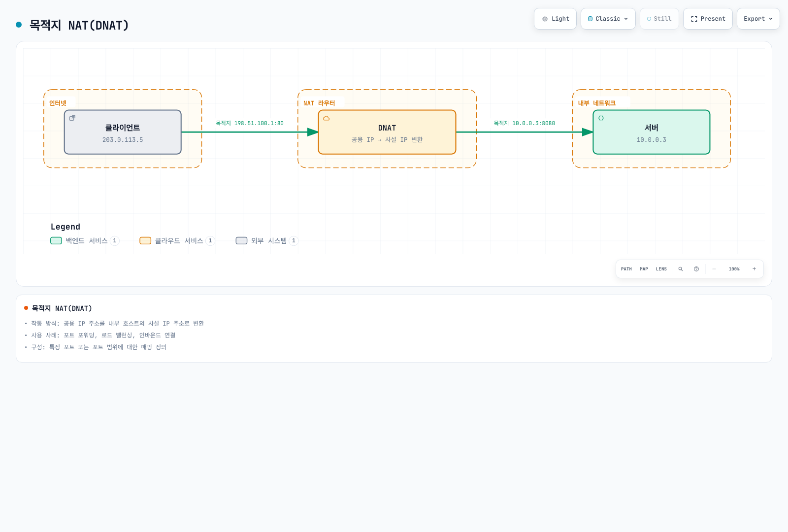Viewport: 788px width, 532px height.
Task: Click the gray 외부 시스템 legend swatch
Action: pos(241,241)
